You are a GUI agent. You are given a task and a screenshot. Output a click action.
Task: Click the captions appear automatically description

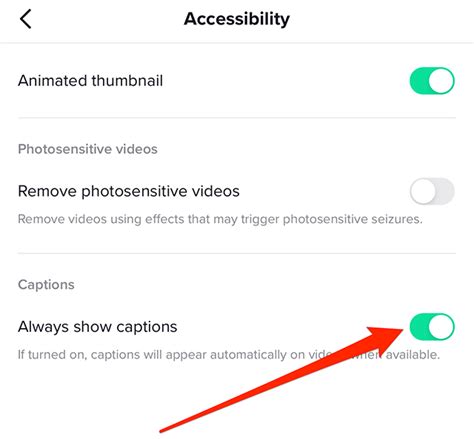click(229, 355)
